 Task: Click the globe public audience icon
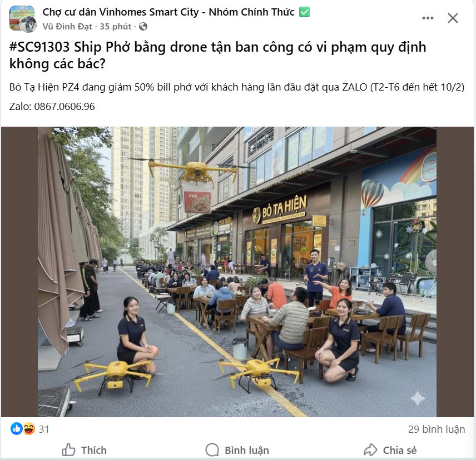[143, 27]
